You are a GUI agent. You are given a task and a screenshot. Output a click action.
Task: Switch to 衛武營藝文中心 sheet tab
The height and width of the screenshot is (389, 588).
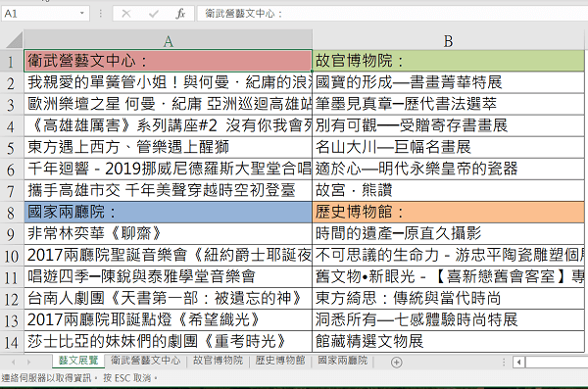145,361
